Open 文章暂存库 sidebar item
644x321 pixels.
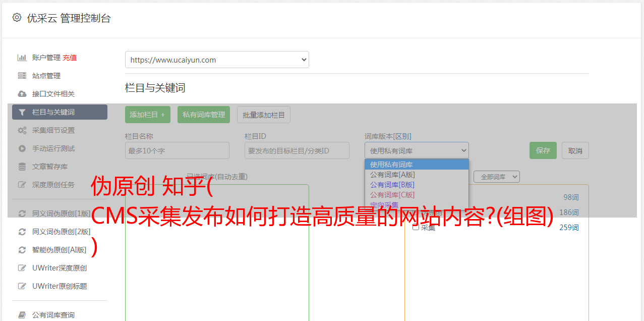point(50,167)
